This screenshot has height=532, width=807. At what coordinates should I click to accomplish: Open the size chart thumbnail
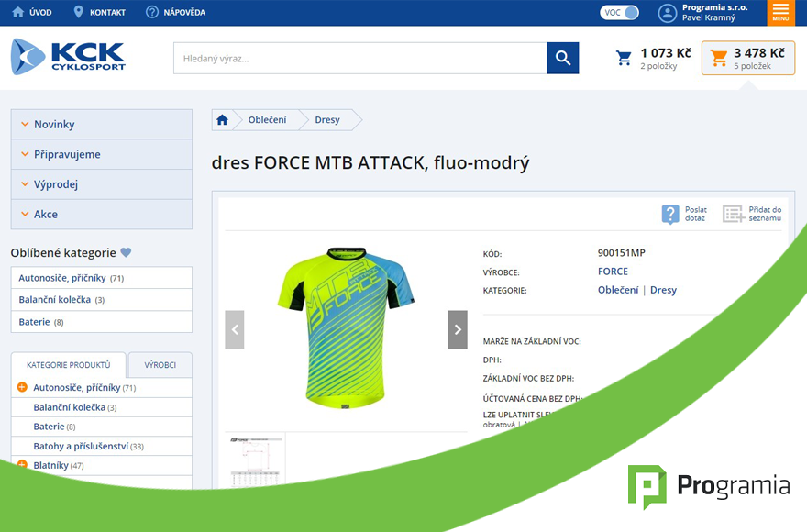[x=256, y=460]
